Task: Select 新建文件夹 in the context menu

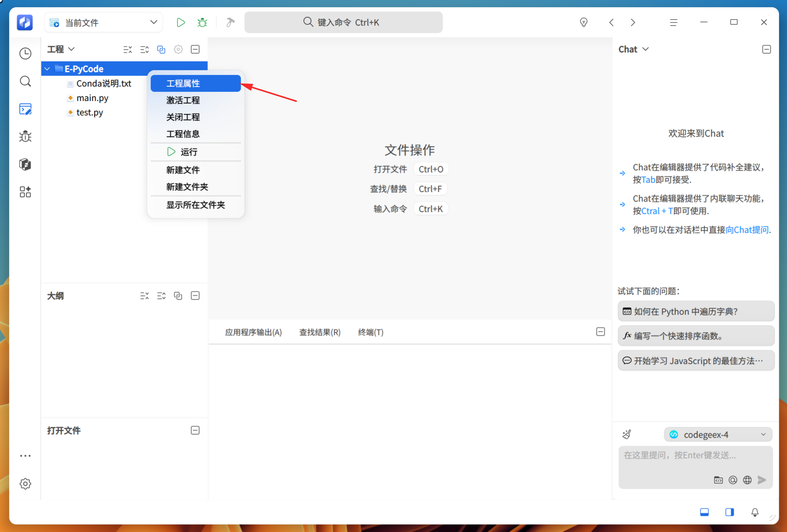Action: point(196,187)
